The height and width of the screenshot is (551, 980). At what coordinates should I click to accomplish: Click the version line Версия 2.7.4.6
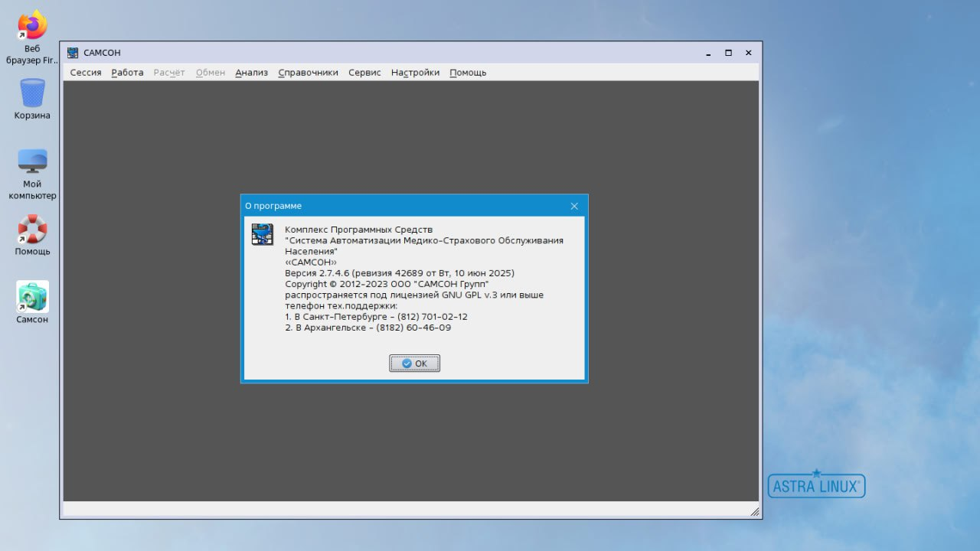pyautogui.click(x=400, y=272)
